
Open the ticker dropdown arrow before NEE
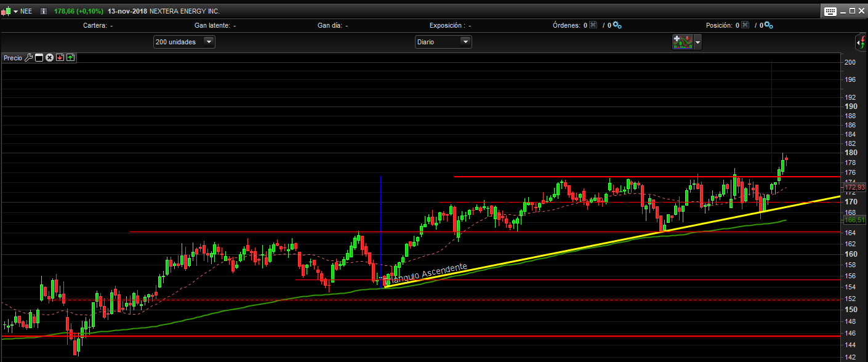tap(15, 11)
